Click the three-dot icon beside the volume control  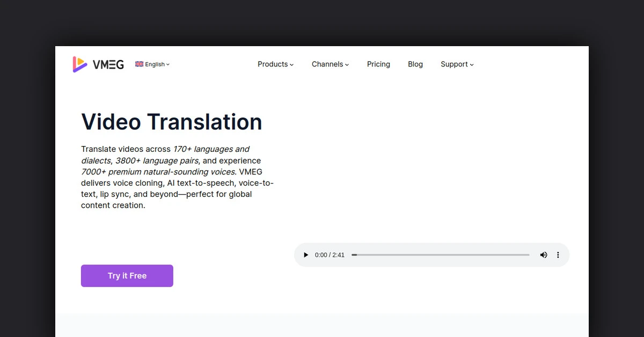point(558,255)
